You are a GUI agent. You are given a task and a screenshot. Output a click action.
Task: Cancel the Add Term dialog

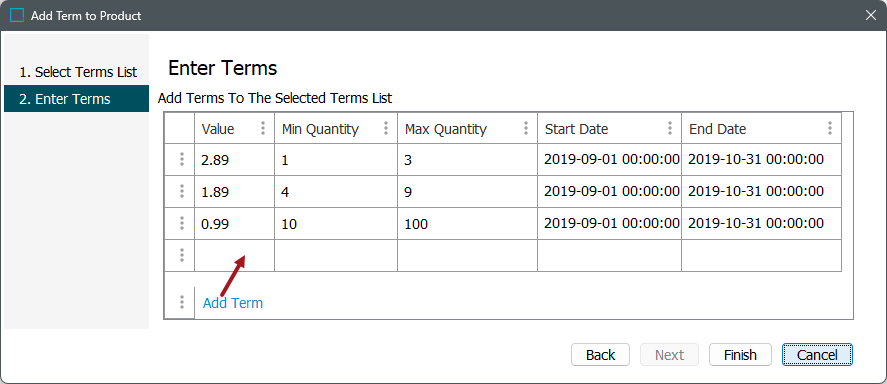pyautogui.click(x=817, y=355)
